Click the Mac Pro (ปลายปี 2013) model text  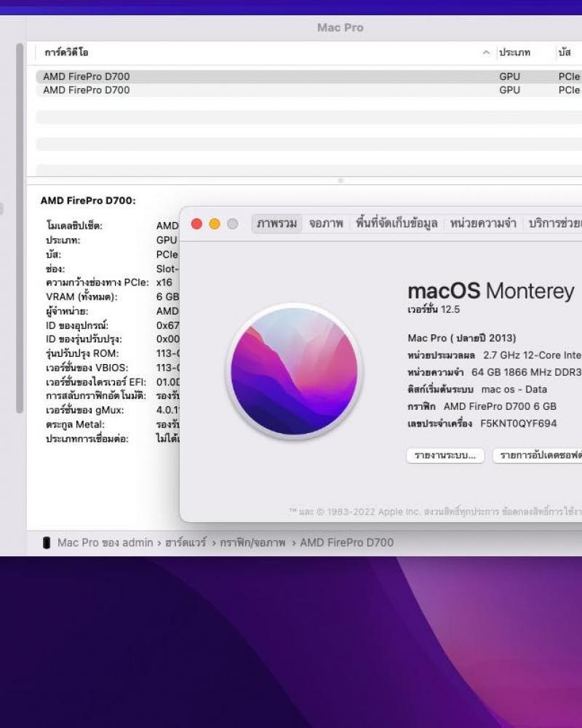(462, 338)
